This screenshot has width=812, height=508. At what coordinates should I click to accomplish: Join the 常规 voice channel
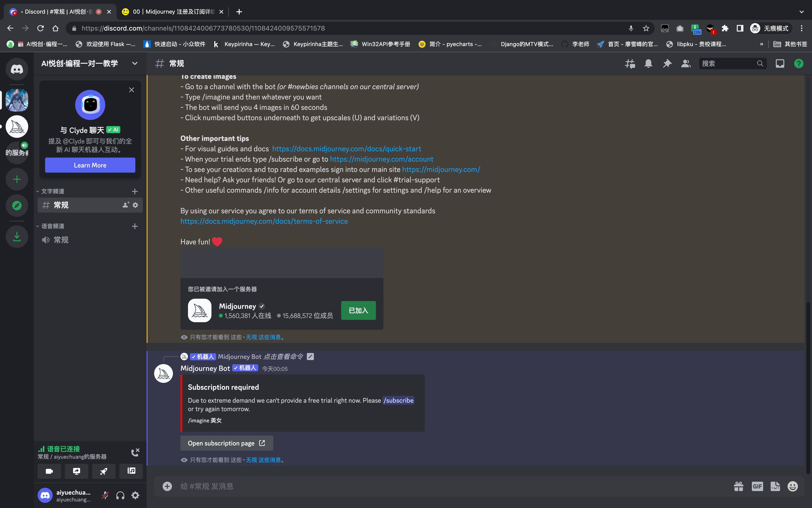tap(90, 240)
